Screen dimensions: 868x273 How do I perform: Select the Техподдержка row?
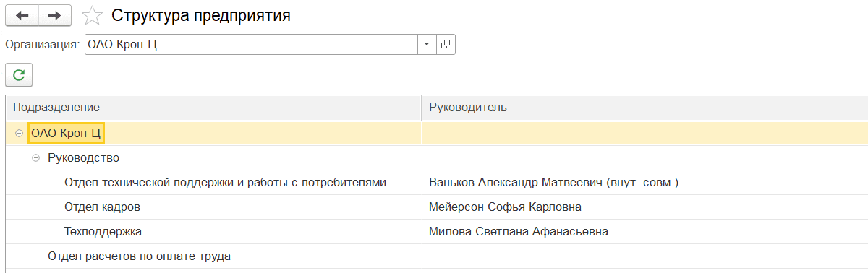tap(437, 232)
